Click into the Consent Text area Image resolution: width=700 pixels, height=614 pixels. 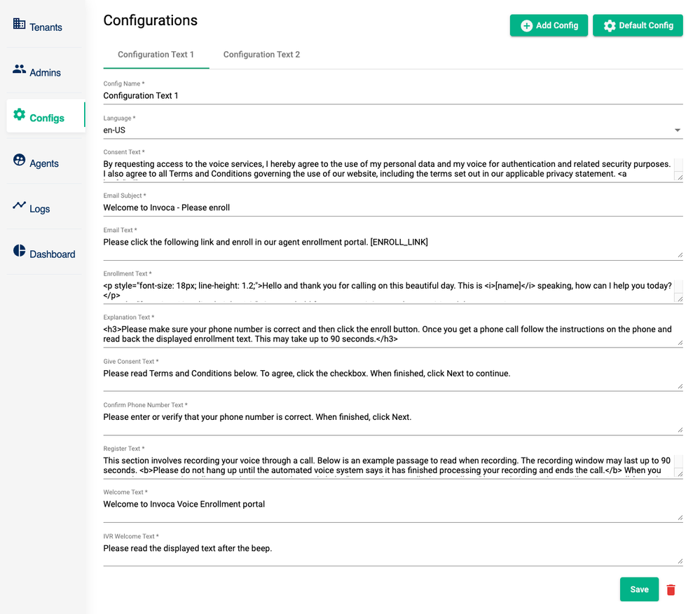(388, 169)
